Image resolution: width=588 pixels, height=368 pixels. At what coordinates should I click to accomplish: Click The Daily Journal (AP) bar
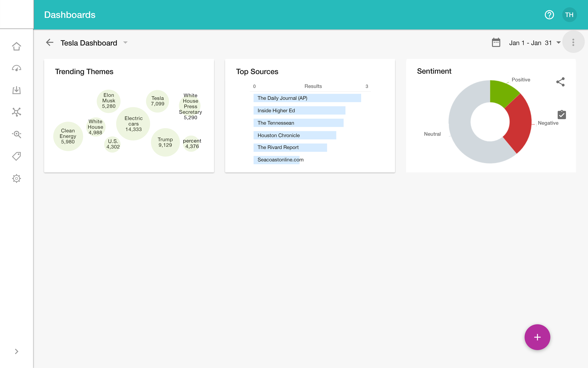coord(307,98)
